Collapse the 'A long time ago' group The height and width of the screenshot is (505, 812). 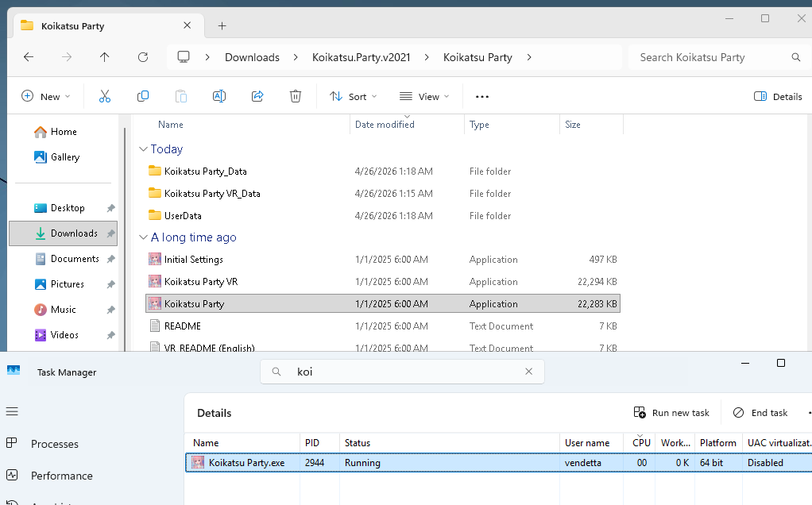coord(143,237)
